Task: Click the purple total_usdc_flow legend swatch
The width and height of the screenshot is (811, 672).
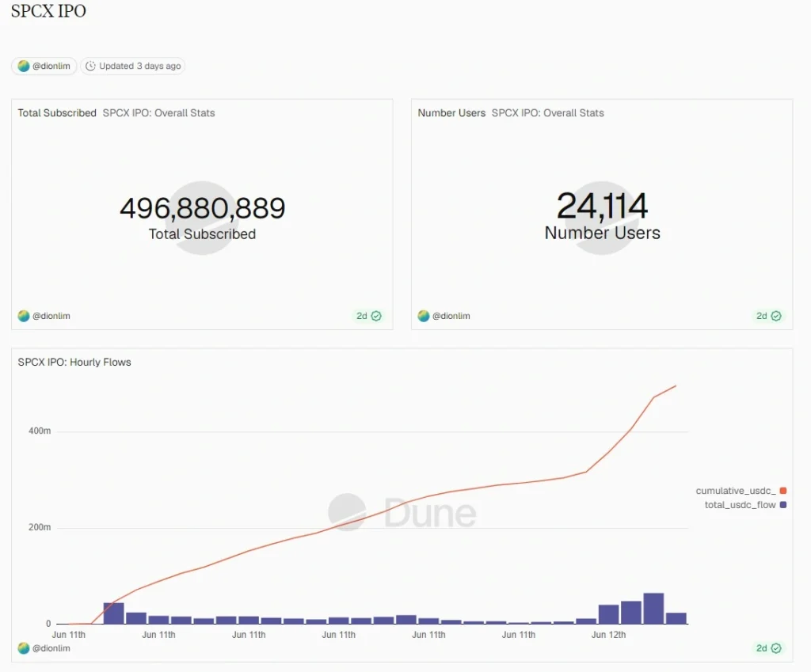Action: 783,504
